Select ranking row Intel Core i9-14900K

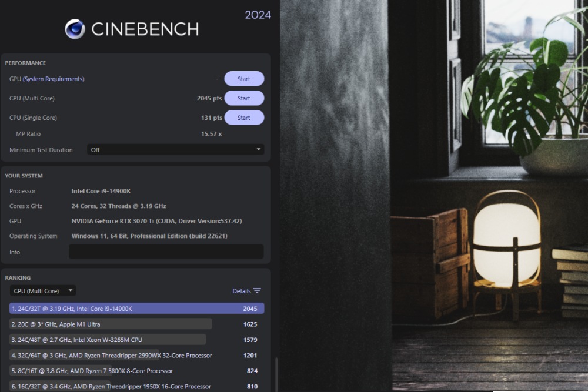(x=137, y=309)
